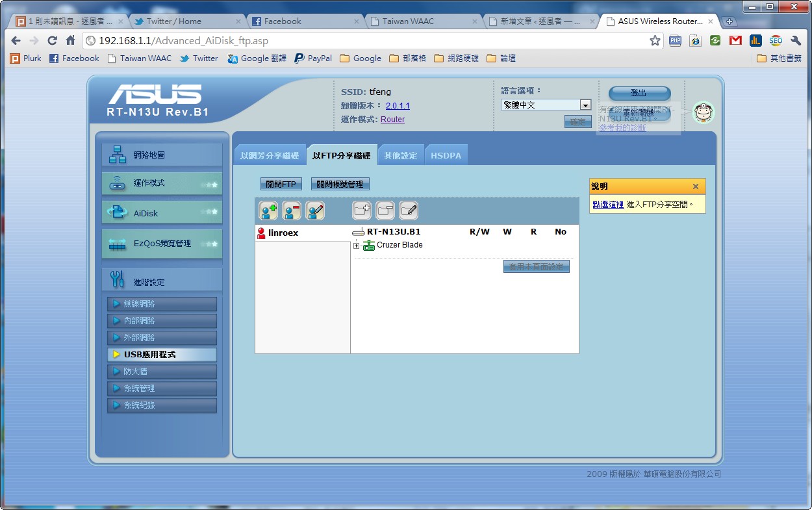Screen dimensions: 812x510
Task: Open USB應用程式 advanced setting
Action: click(162, 355)
